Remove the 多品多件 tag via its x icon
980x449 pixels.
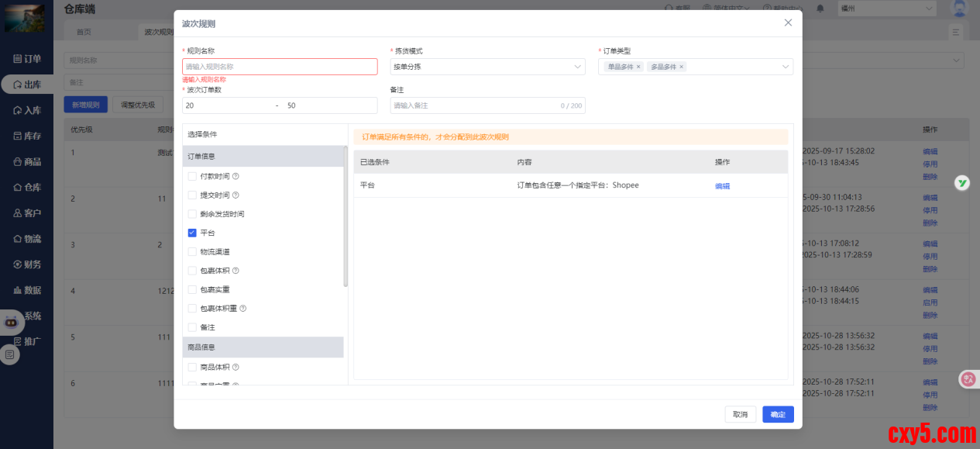coord(682,67)
